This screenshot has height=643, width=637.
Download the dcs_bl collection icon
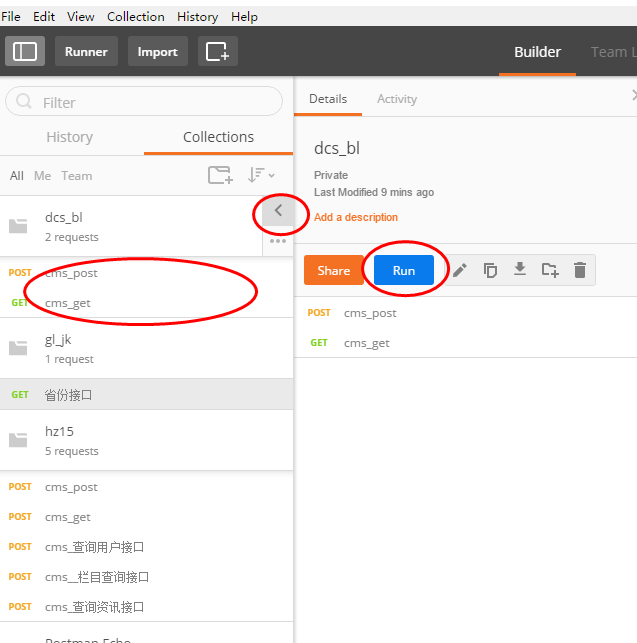coord(520,269)
